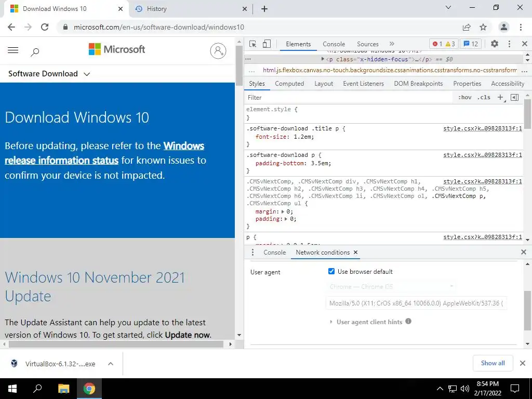Open the Event Listeners tab

coord(363,84)
